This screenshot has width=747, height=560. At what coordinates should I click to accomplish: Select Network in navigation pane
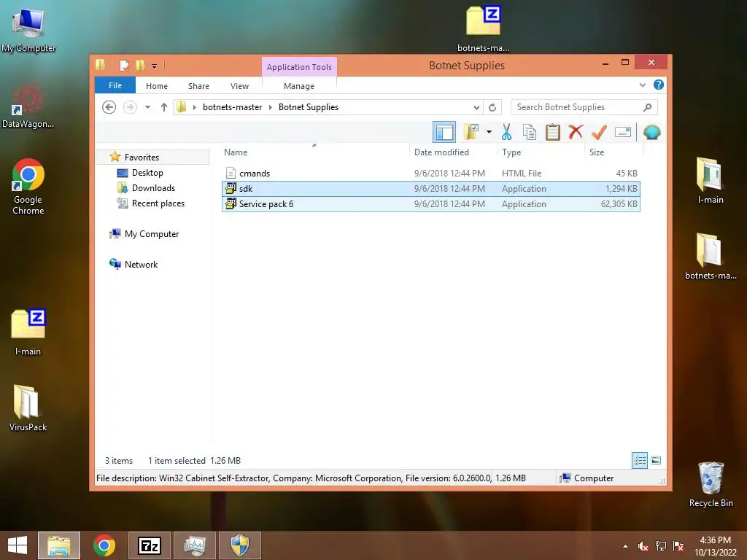(141, 264)
